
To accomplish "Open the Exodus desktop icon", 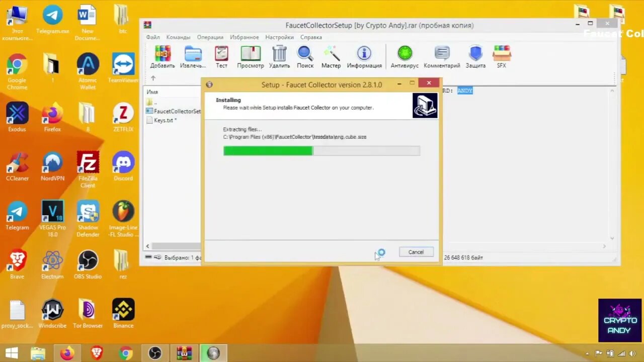I will tap(17, 118).
